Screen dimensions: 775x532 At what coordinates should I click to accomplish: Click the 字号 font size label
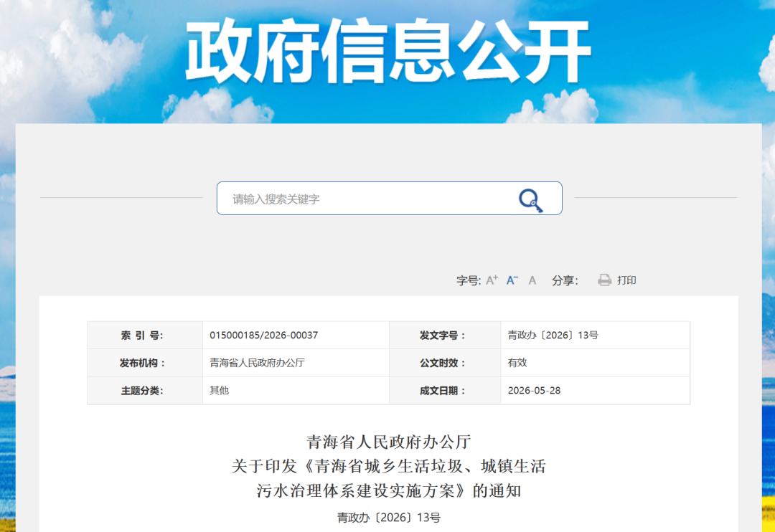click(x=469, y=280)
